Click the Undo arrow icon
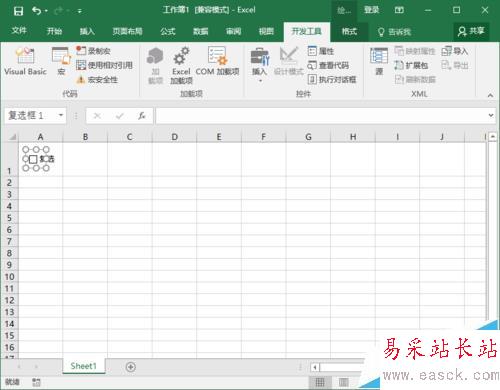 [x=36, y=11]
